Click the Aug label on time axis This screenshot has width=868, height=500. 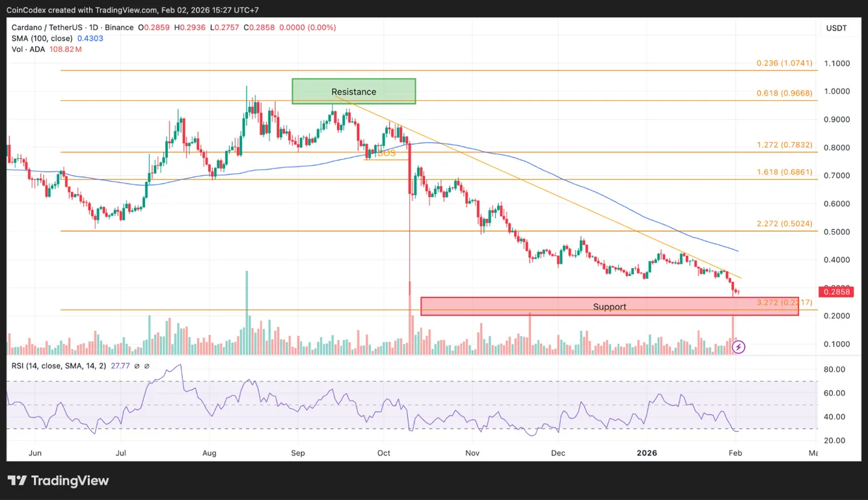[210, 452]
